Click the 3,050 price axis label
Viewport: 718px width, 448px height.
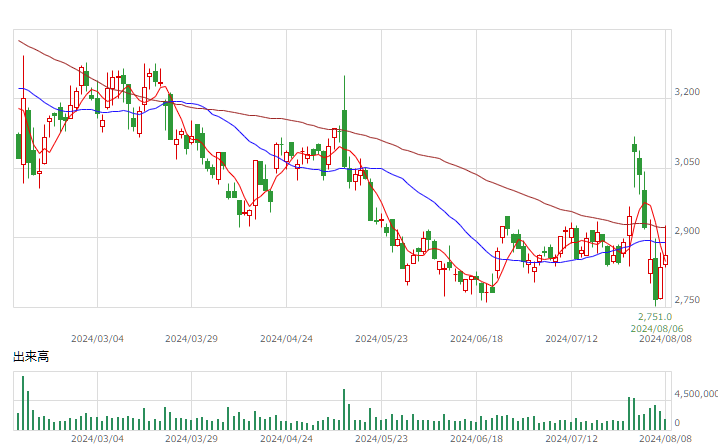687,162
